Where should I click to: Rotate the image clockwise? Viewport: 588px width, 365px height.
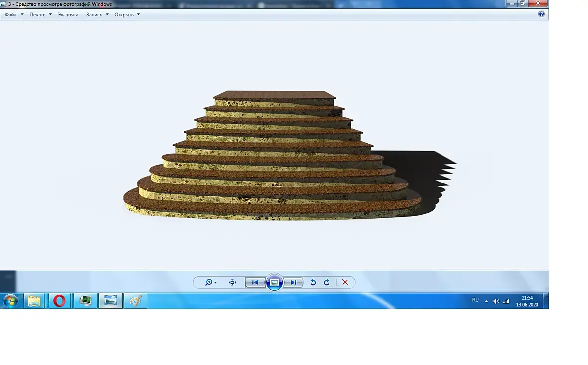tap(326, 282)
